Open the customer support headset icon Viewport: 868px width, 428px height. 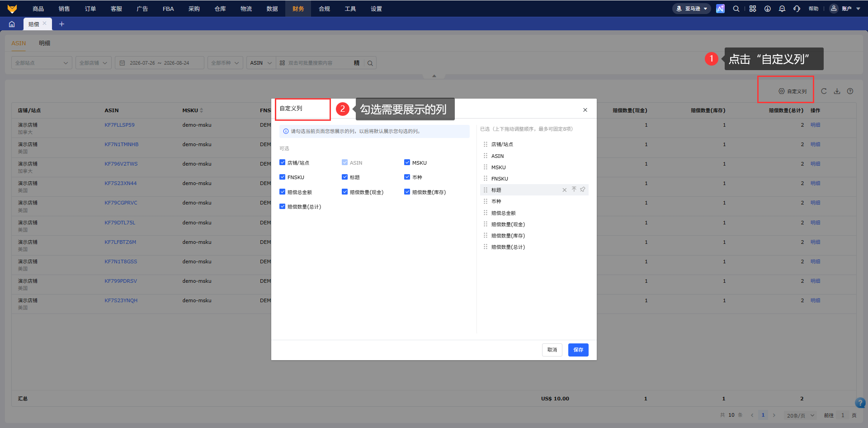coord(797,9)
